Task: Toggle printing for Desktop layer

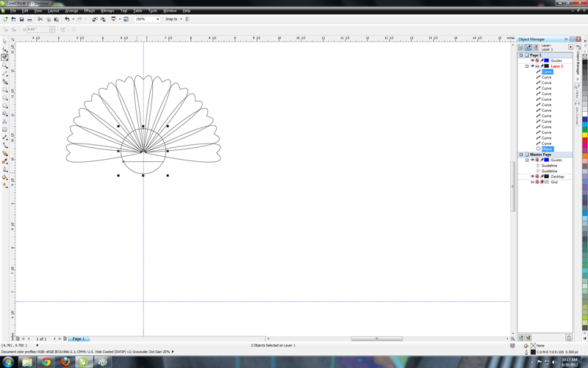Action: (x=537, y=177)
